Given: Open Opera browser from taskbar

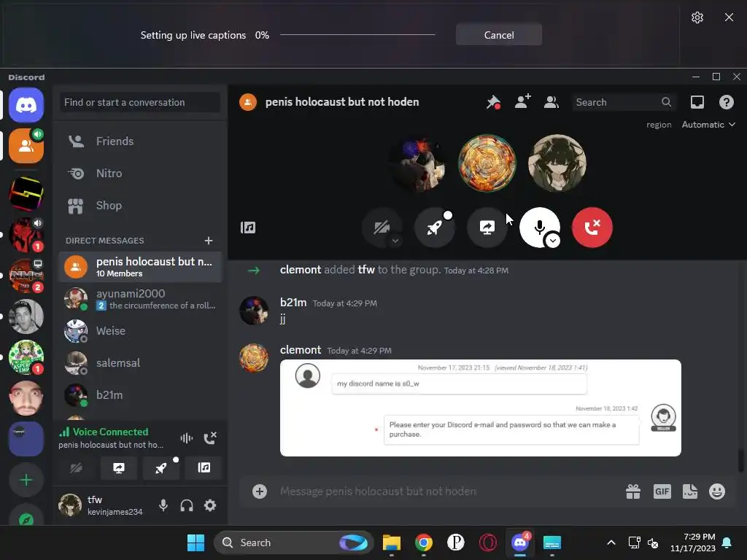Looking at the screenshot, I should (x=488, y=542).
